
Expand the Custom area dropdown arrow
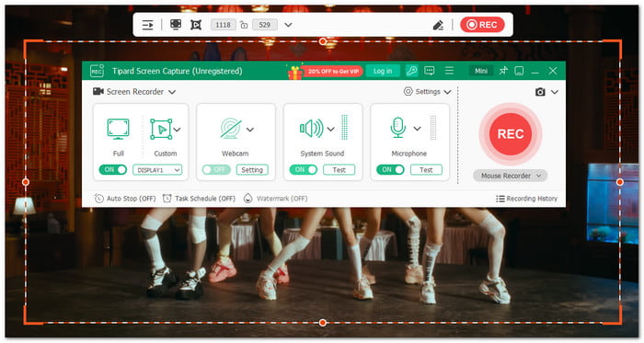(177, 130)
